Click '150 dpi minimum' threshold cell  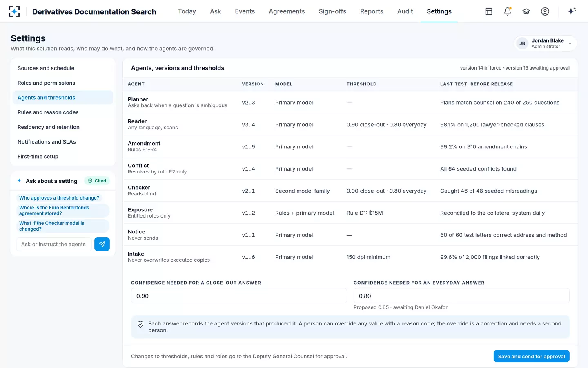click(368, 257)
